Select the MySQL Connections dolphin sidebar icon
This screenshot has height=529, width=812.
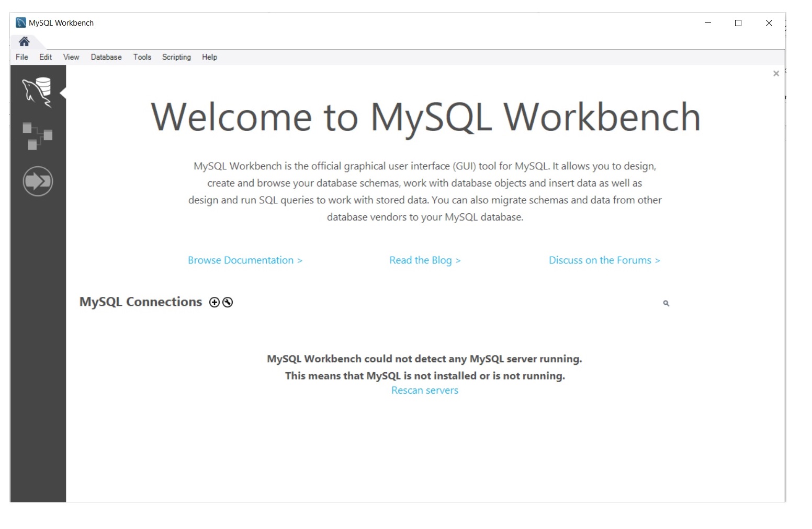[37, 90]
